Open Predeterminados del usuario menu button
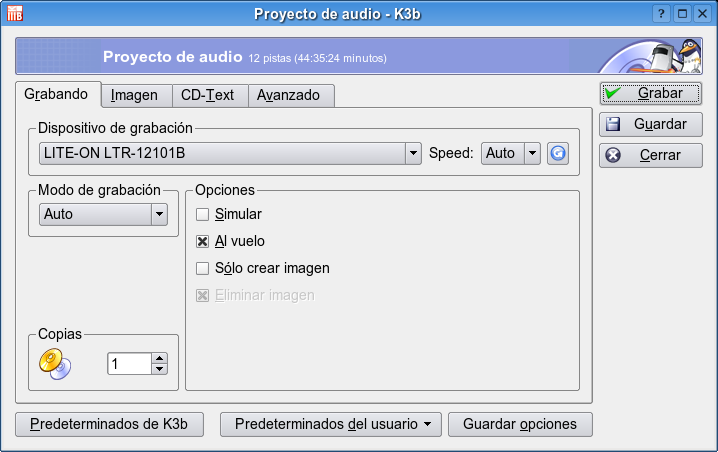This screenshot has height=452, width=718. point(332,424)
